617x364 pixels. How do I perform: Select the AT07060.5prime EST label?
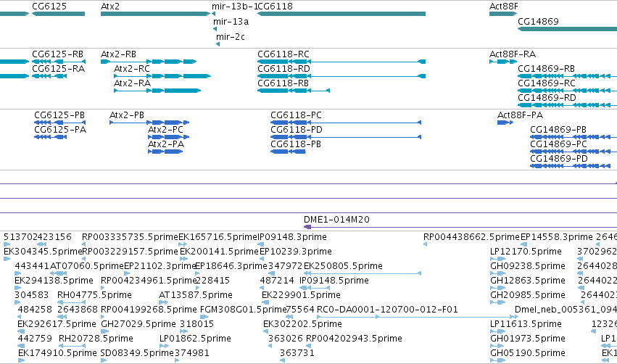pyautogui.click(x=87, y=265)
